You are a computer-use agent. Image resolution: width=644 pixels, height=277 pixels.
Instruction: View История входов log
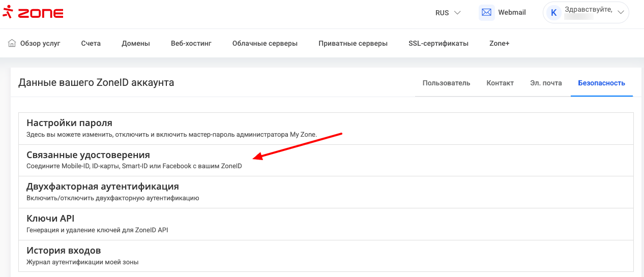[64, 251]
